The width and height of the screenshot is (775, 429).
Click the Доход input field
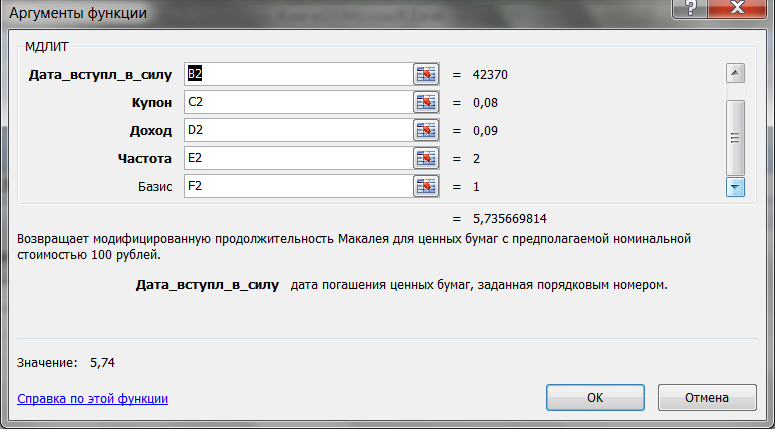click(x=299, y=130)
